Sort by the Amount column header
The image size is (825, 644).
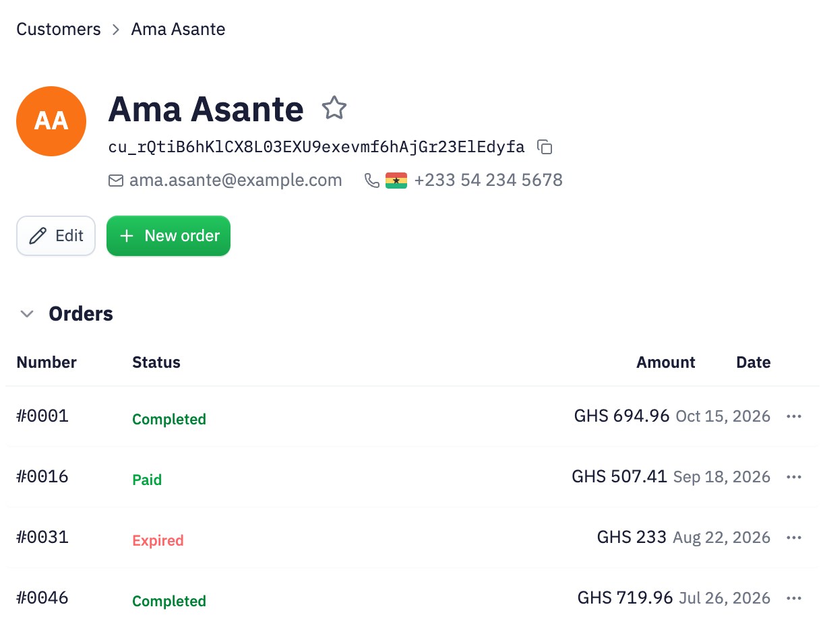[x=666, y=362]
